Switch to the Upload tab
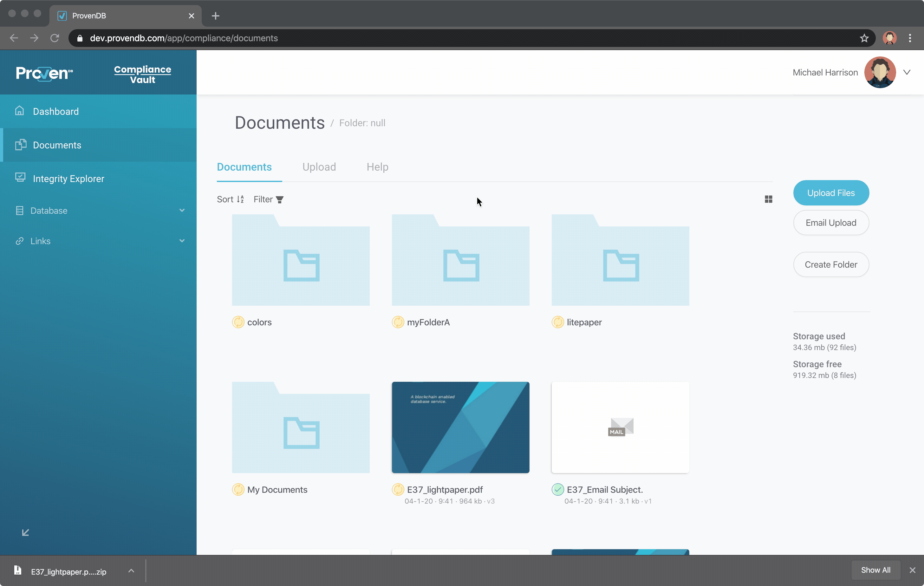Image resolution: width=924 pixels, height=586 pixels. [319, 167]
